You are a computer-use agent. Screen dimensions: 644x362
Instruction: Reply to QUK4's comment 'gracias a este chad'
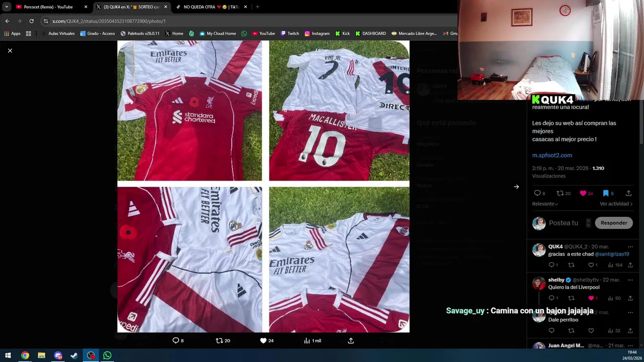click(551, 265)
